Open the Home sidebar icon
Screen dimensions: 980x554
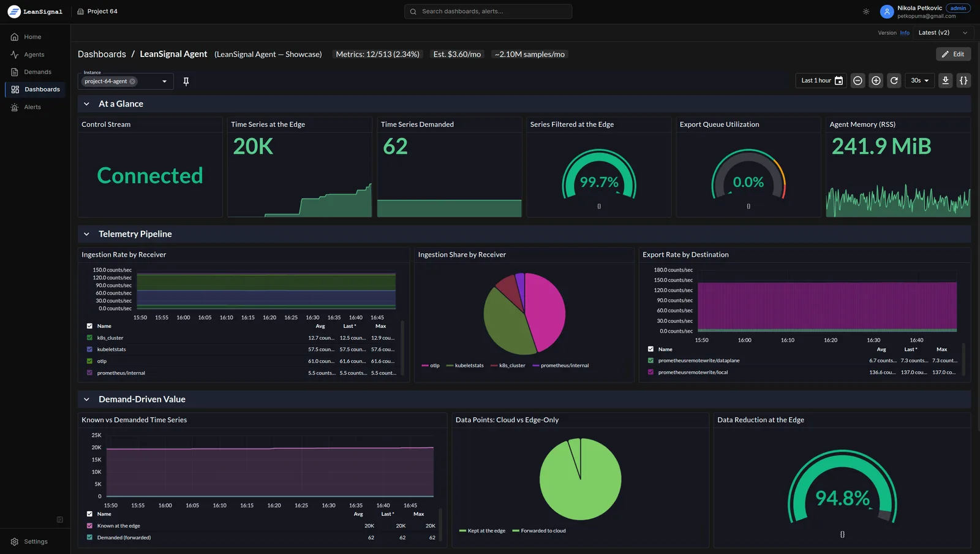coord(15,37)
